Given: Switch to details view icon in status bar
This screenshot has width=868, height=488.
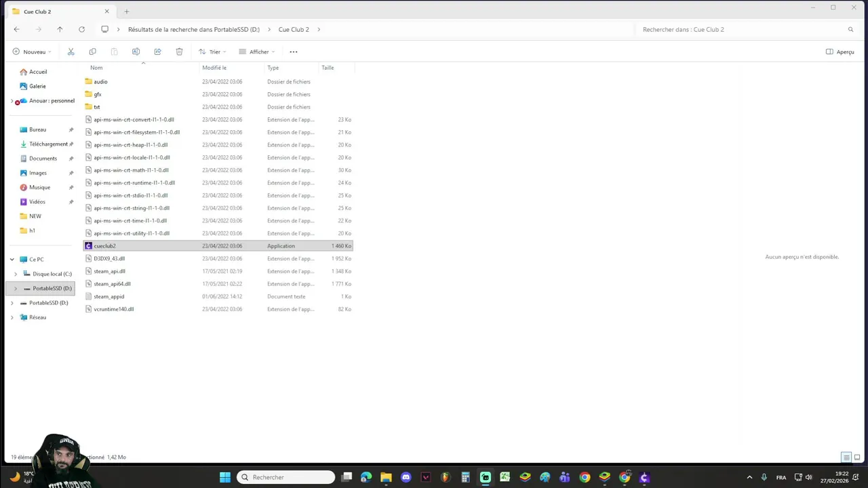Looking at the screenshot, I should [846, 457].
